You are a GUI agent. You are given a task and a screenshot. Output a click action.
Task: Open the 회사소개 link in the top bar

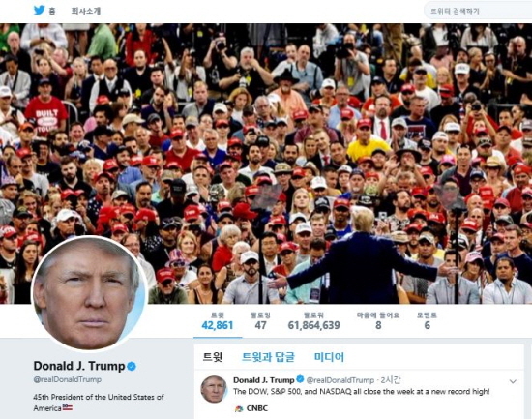[x=86, y=11]
